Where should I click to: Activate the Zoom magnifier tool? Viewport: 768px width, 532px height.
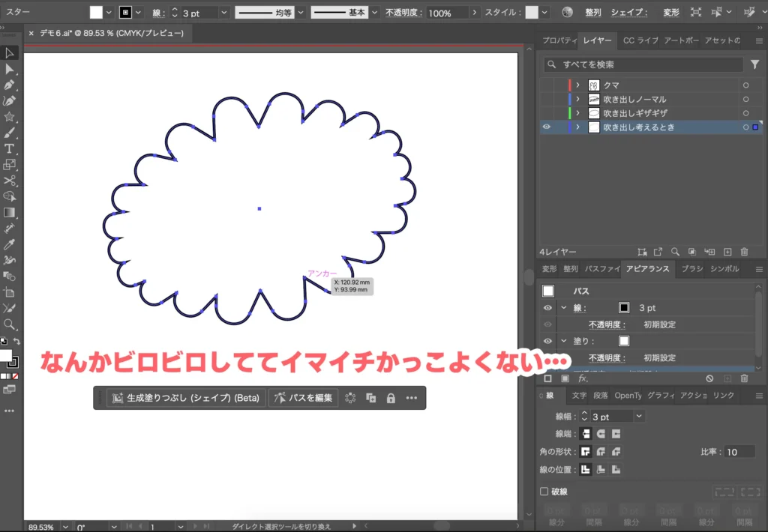coord(10,324)
